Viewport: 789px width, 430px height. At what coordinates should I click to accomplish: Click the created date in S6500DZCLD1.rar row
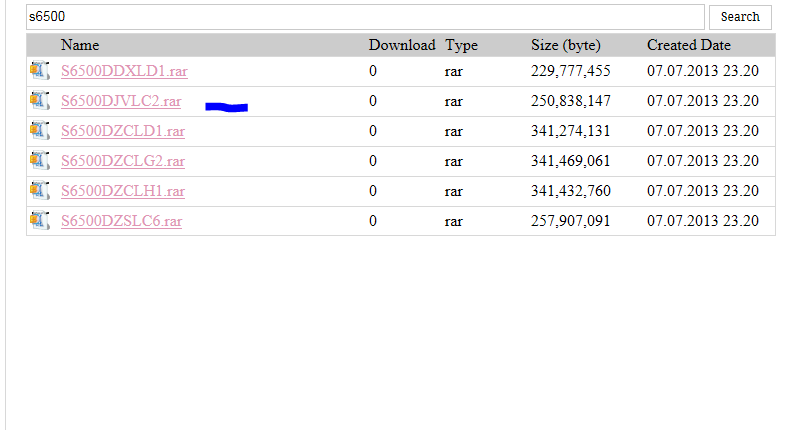tap(703, 131)
